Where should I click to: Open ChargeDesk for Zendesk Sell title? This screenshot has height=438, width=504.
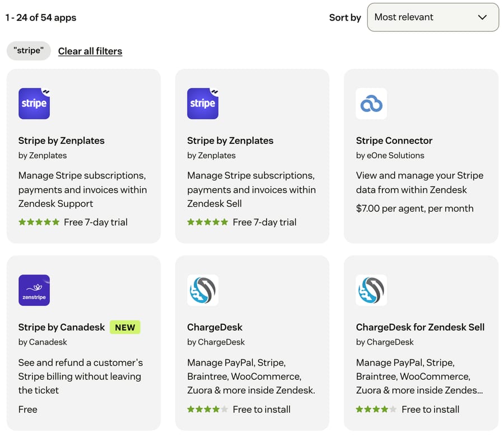pos(420,327)
